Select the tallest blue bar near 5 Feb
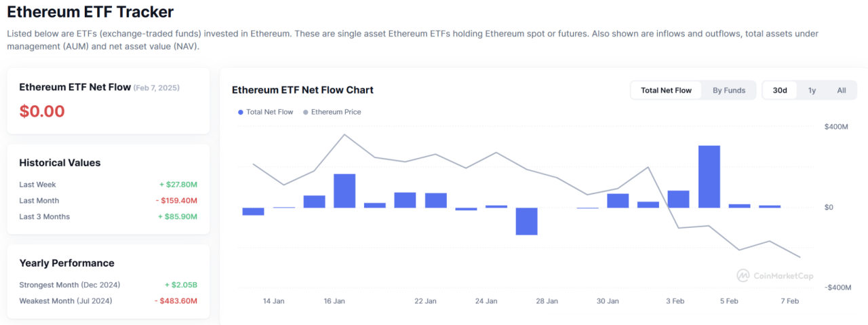Viewport: 868px width, 325px height. point(709,176)
